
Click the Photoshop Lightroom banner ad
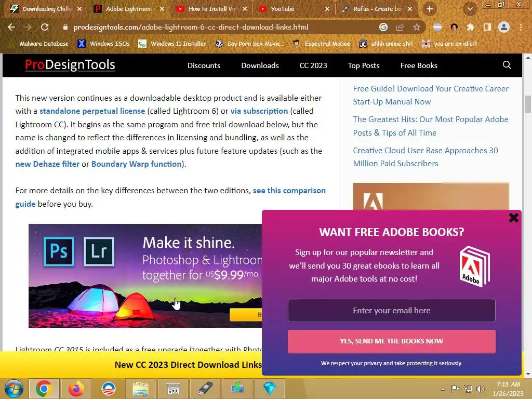click(145, 275)
